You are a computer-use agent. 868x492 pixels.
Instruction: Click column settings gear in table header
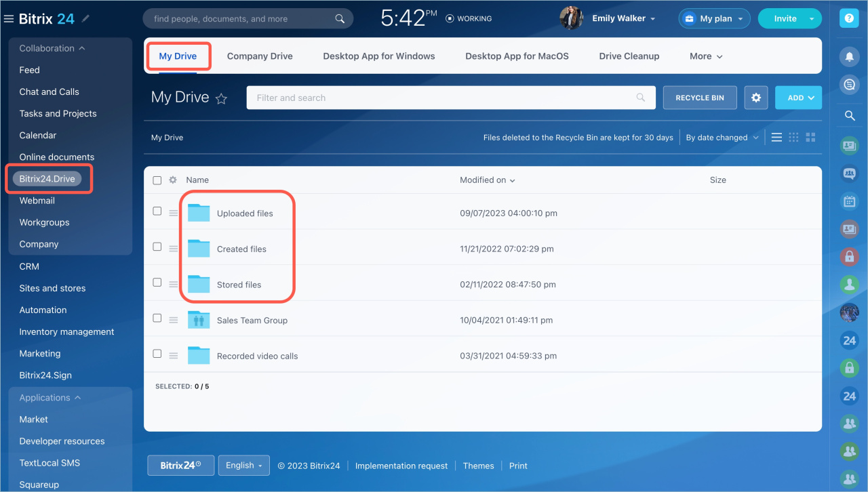point(173,180)
